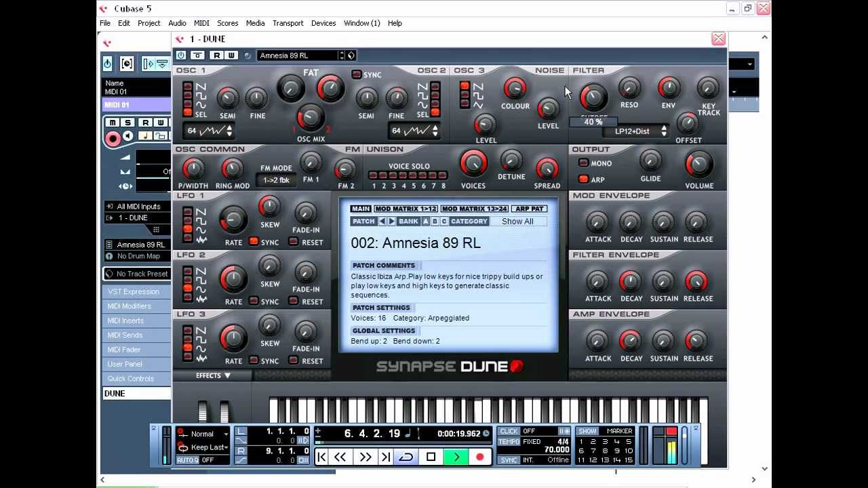Go to project start in transport
The image size is (868, 488).
(321, 457)
